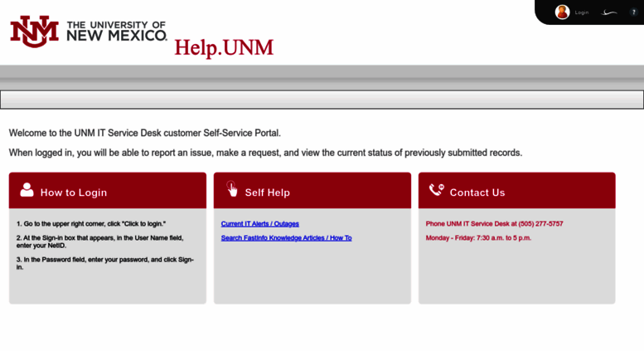
Task: Click the Self Help heading
Action: tap(268, 193)
